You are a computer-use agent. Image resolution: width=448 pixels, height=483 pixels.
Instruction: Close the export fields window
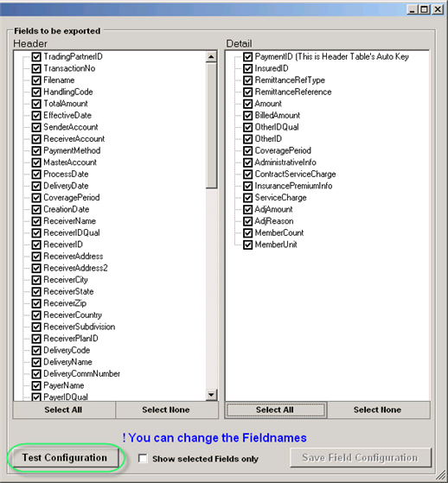(438, 10)
